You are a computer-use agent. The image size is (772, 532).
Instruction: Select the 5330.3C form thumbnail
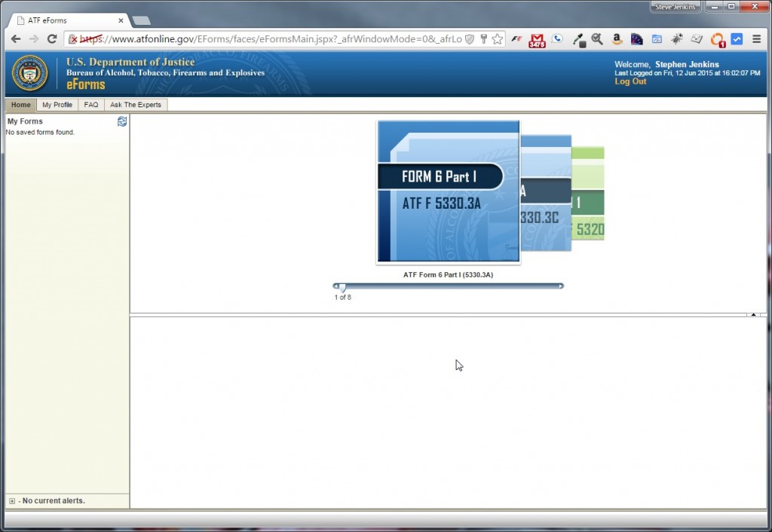click(x=546, y=193)
